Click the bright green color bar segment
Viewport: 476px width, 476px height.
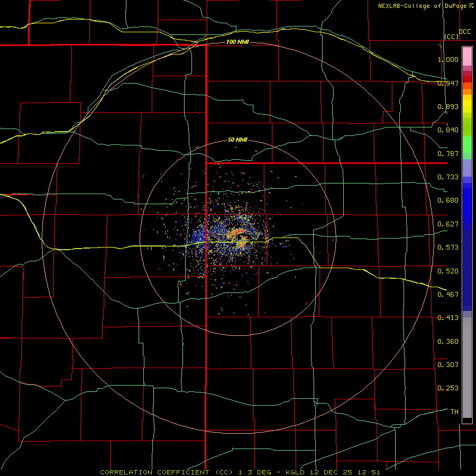click(x=467, y=144)
